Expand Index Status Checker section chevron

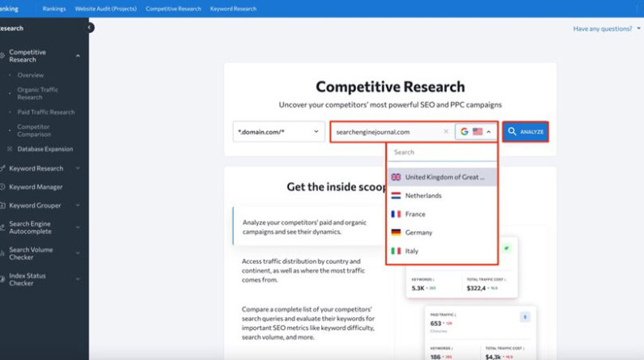click(x=78, y=279)
